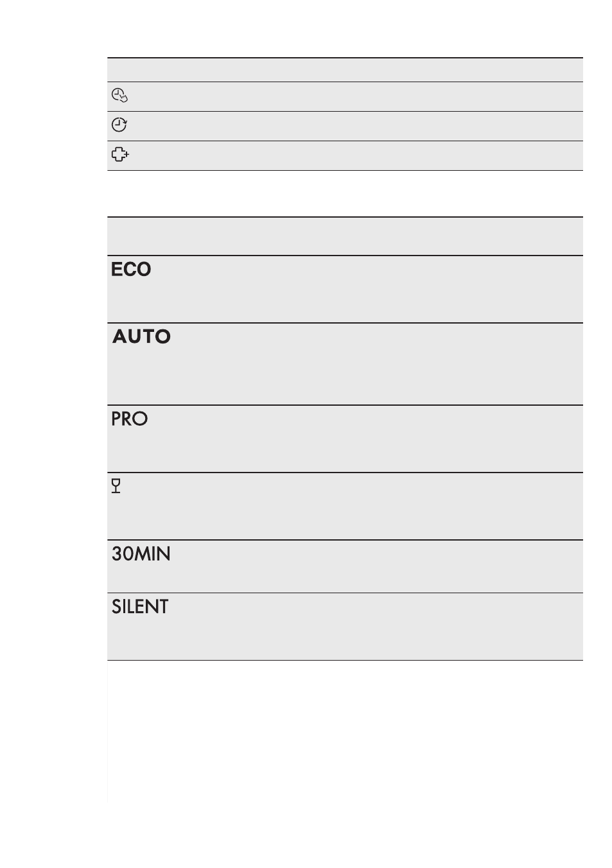Viewport: 612px width, 868px height.
Task: Select the clock with circular arrow icon
Action: click(x=119, y=125)
